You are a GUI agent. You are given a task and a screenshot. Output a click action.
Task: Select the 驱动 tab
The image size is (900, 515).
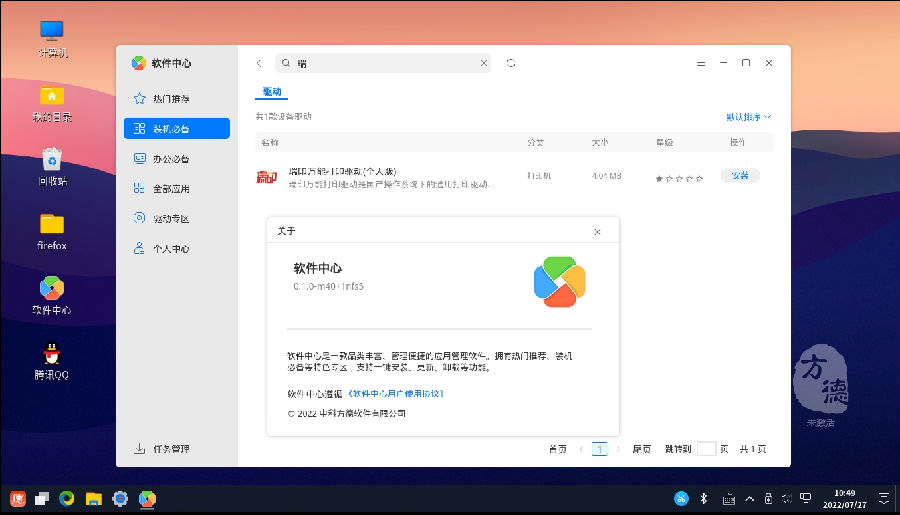pyautogui.click(x=271, y=92)
